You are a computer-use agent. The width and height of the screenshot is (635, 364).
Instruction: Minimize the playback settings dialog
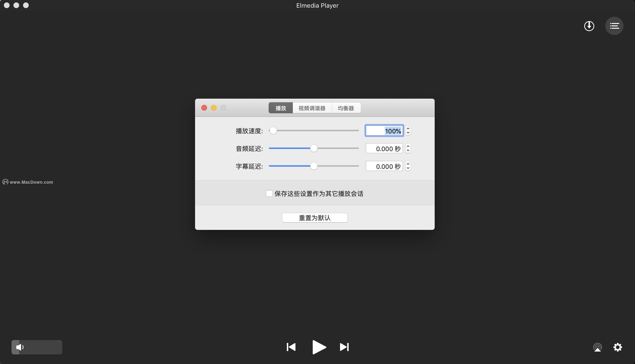point(214,108)
